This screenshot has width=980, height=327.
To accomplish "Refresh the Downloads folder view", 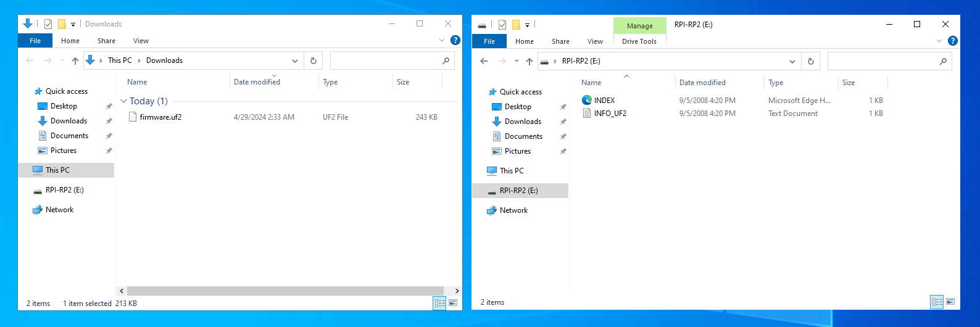I will point(314,60).
